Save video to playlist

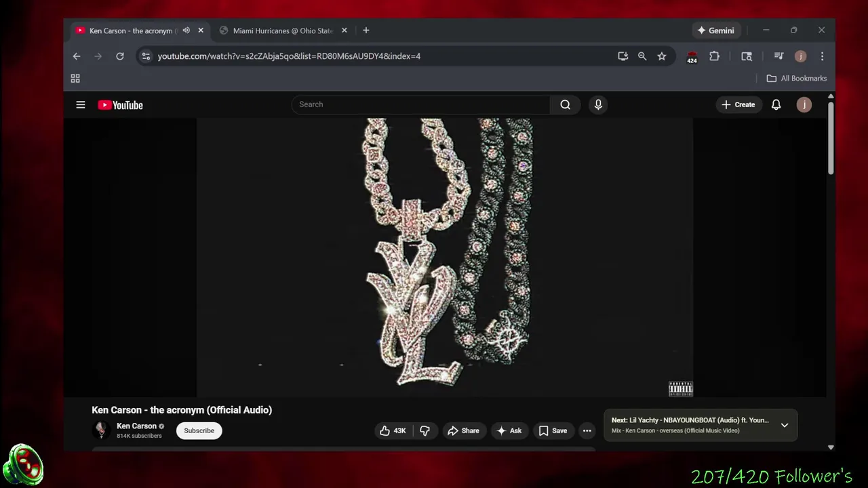coord(553,430)
